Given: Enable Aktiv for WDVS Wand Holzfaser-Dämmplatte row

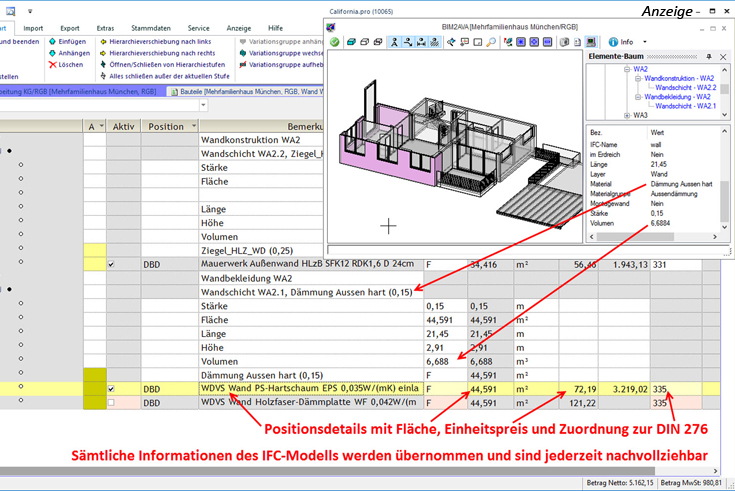Looking at the screenshot, I should 111,403.
